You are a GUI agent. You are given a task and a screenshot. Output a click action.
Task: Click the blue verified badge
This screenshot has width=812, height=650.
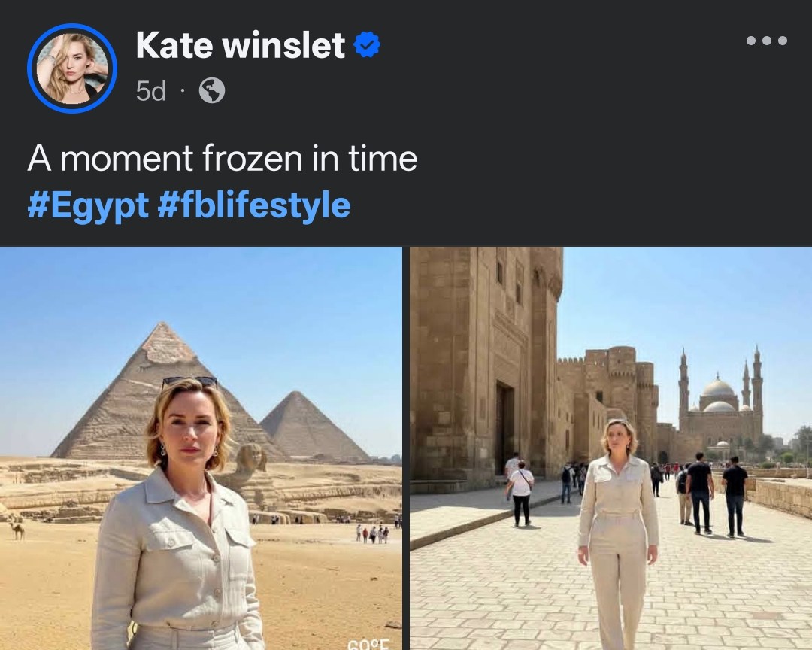[367, 46]
